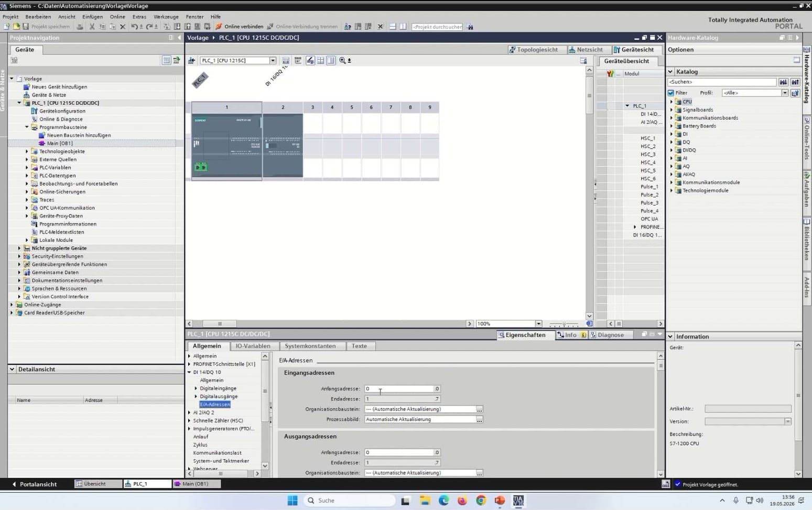Click the Projekt speichern save icon
Image resolution: width=812 pixels, height=510 pixels.
(25, 27)
